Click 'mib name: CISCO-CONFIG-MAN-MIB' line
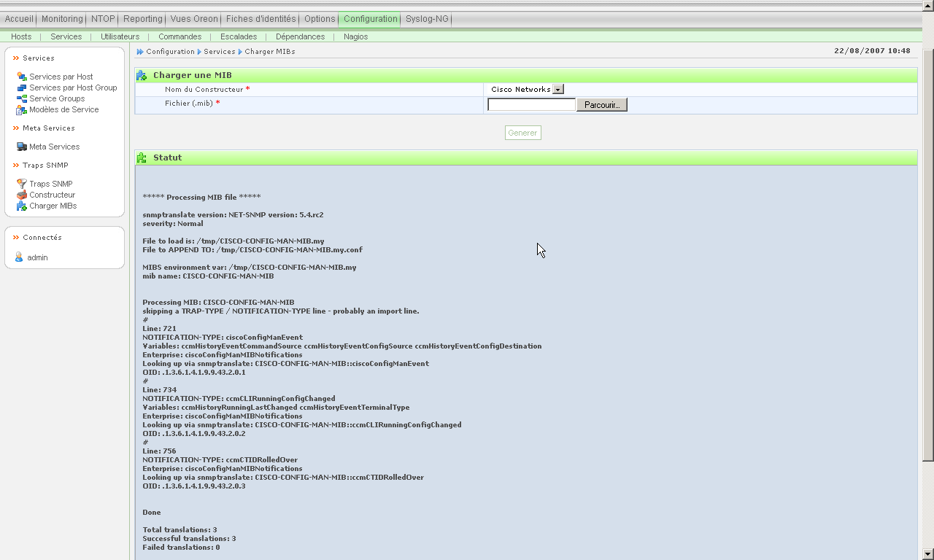The image size is (934, 560). (208, 276)
